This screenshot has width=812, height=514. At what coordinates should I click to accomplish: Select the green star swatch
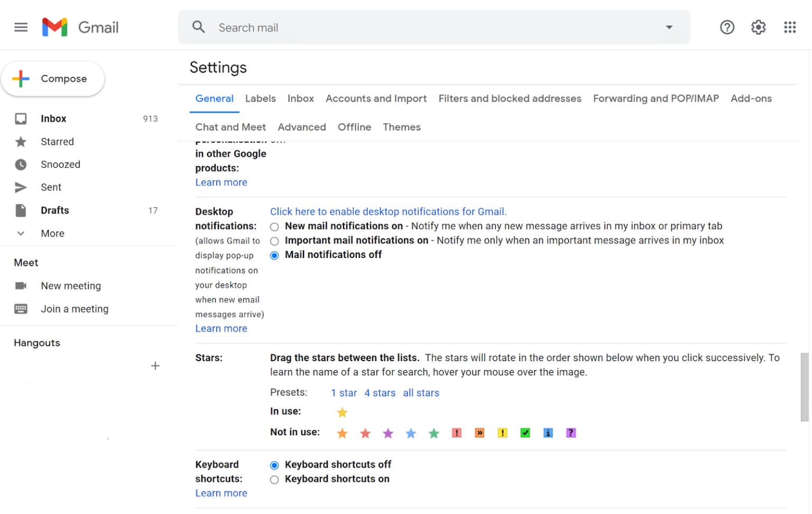(433, 433)
